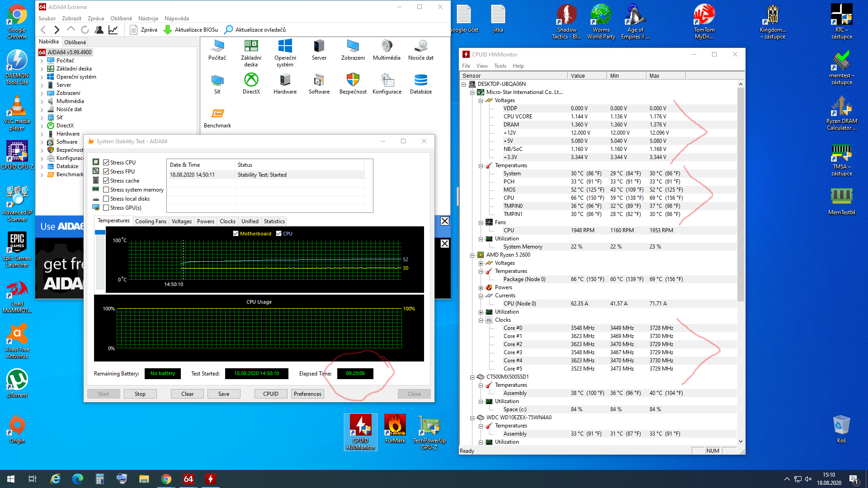This screenshot has height=488, width=868.
Task: Open MemTest64 desktop shortcut
Action: [x=842, y=201]
